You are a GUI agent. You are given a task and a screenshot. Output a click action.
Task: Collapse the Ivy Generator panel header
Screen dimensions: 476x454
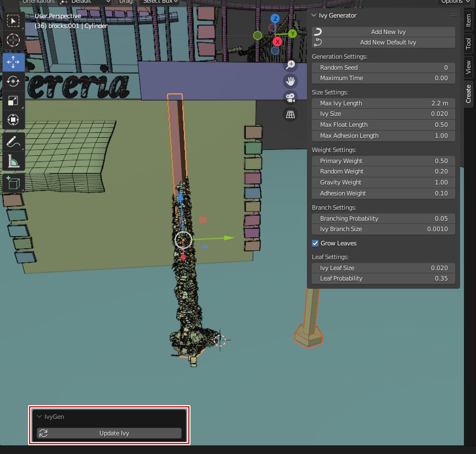pos(314,15)
